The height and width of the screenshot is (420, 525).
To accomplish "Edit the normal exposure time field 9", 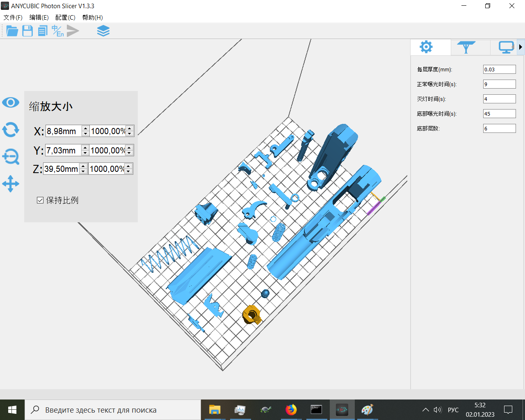I will (x=499, y=84).
